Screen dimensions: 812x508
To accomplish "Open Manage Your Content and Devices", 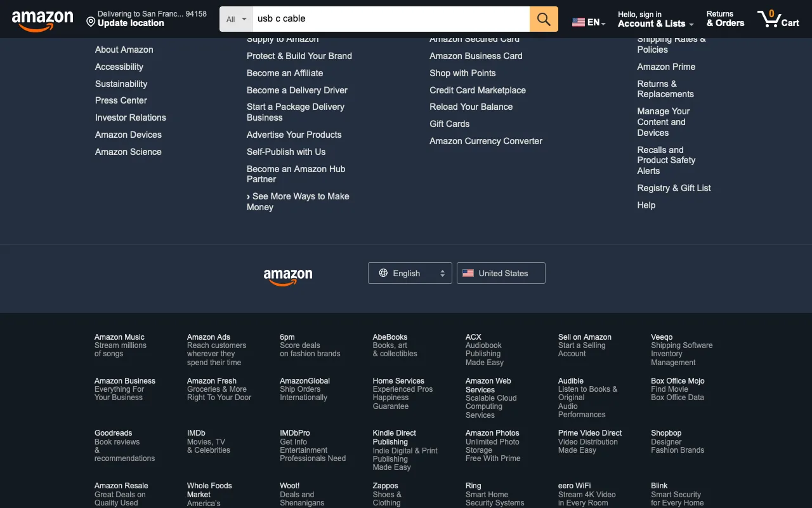I will pos(664,122).
